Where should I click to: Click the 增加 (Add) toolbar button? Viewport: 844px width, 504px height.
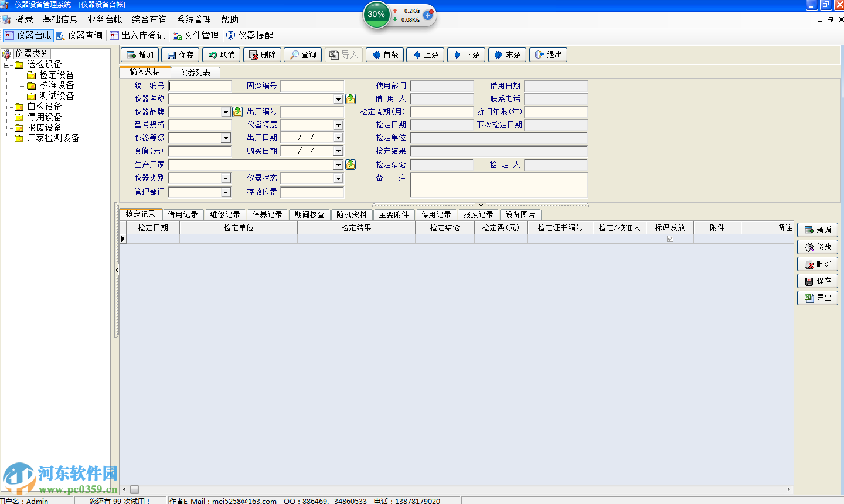[x=139, y=55]
